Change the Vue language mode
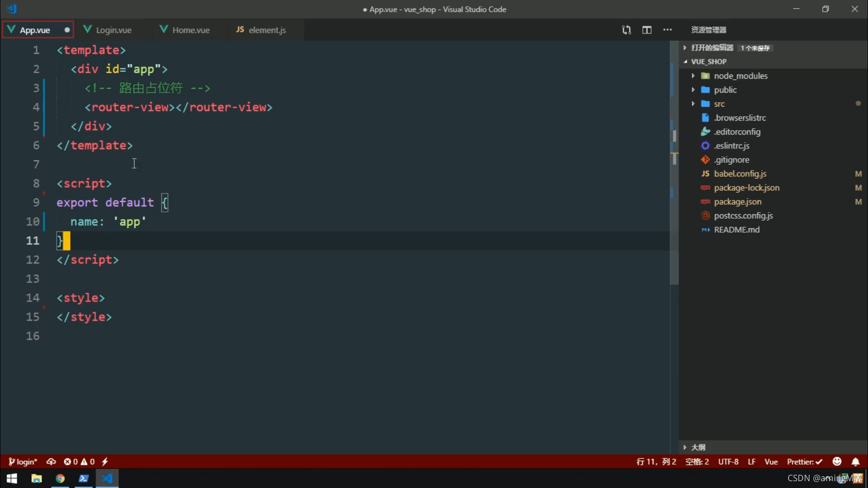868x488 pixels. [x=771, y=462]
